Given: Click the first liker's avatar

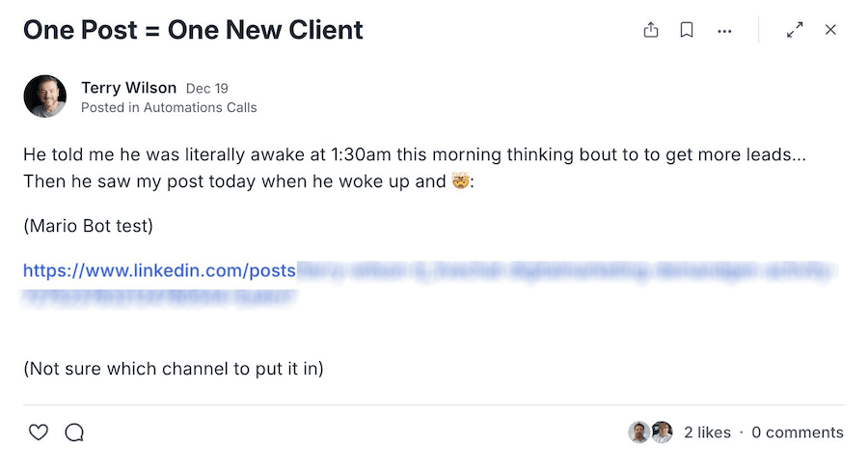Looking at the screenshot, I should pyautogui.click(x=638, y=432).
